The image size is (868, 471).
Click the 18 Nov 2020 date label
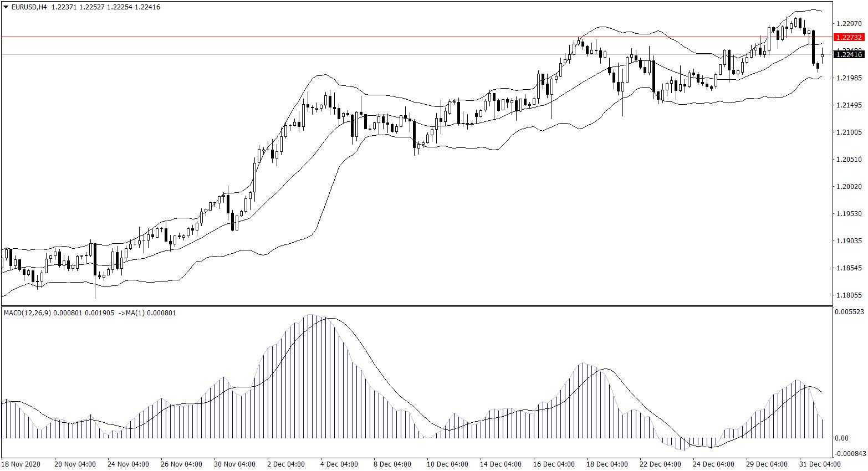(21, 464)
